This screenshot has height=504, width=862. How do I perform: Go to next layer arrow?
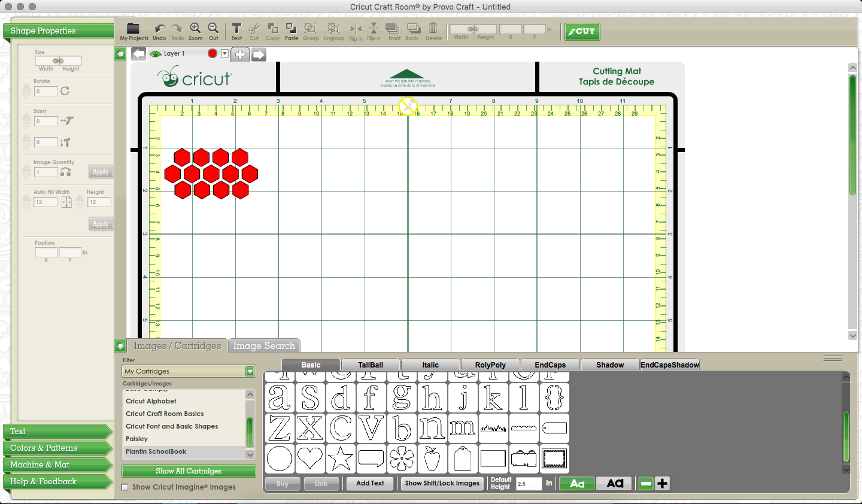[x=259, y=54]
